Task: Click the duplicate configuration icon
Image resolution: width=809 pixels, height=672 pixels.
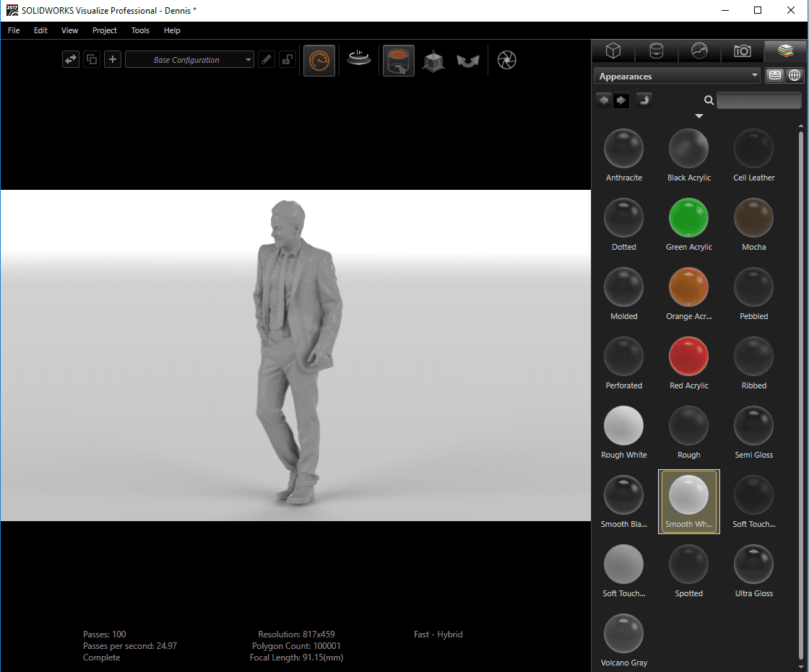Action: 92,60
